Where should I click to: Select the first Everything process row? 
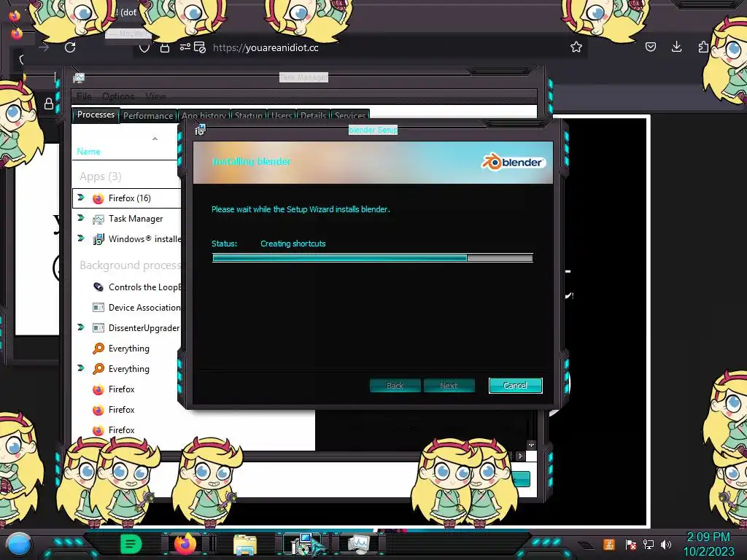click(x=128, y=349)
